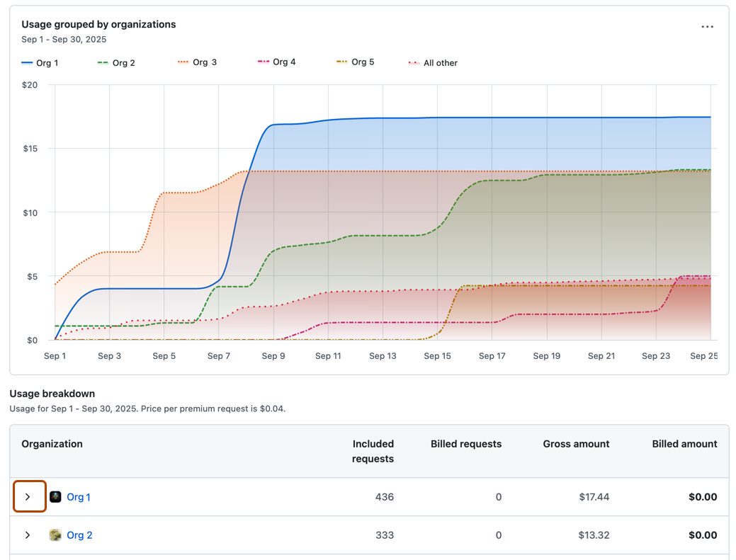736x560 pixels.
Task: Open the Org 2 organization link
Action: pyautogui.click(x=79, y=535)
